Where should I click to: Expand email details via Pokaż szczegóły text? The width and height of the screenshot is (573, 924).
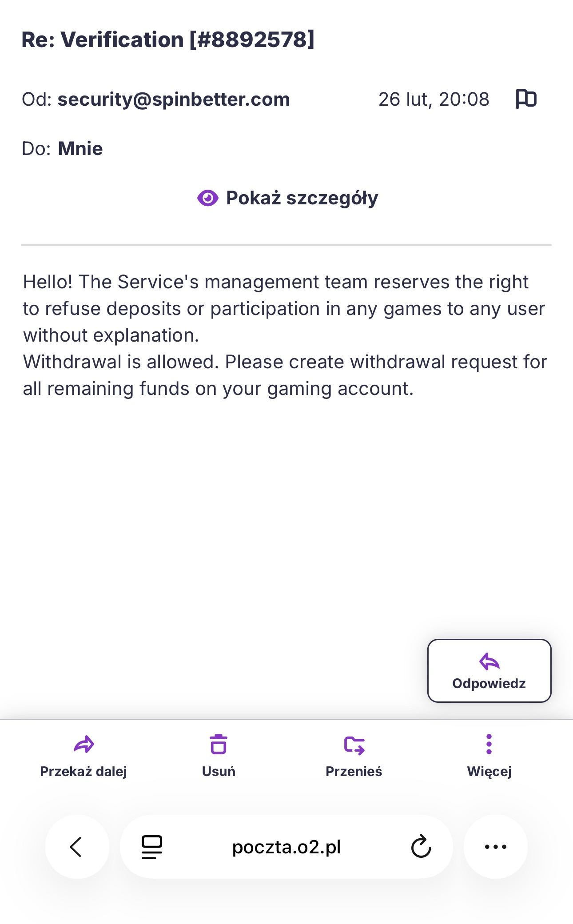302,198
